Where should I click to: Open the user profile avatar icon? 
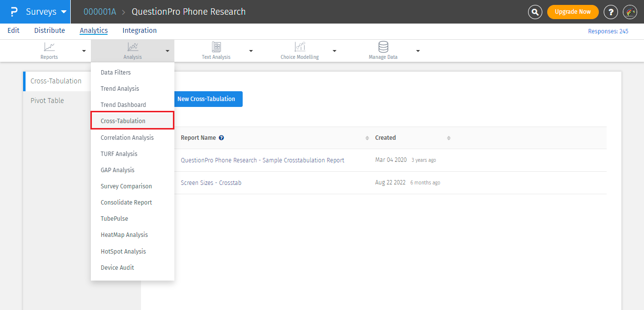630,12
